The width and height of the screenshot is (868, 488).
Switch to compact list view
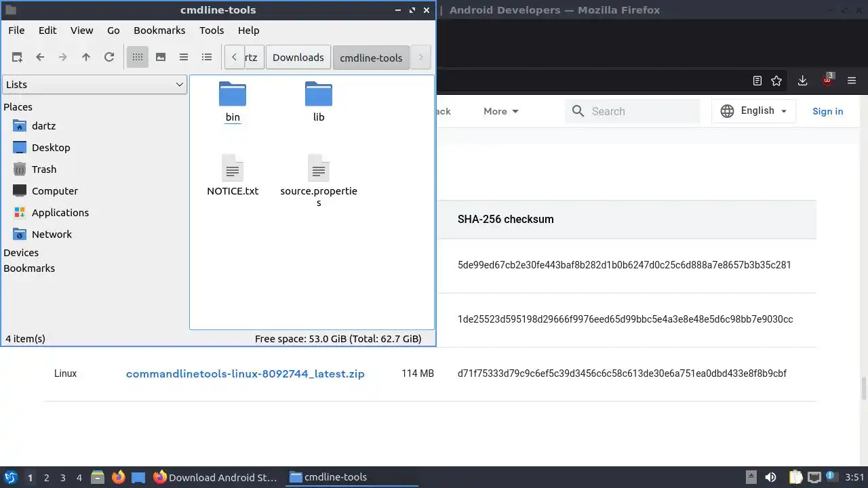point(184,58)
